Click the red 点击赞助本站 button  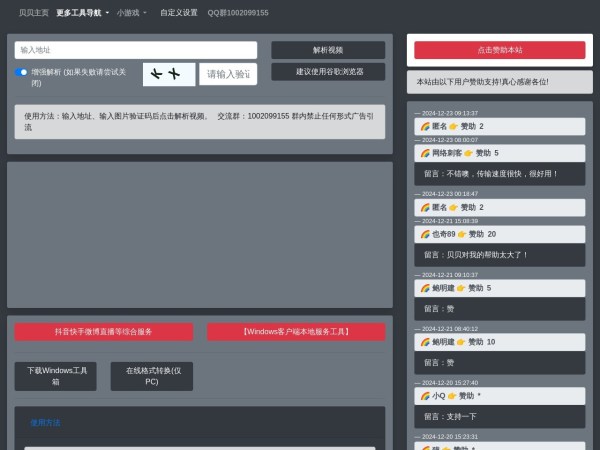point(499,50)
